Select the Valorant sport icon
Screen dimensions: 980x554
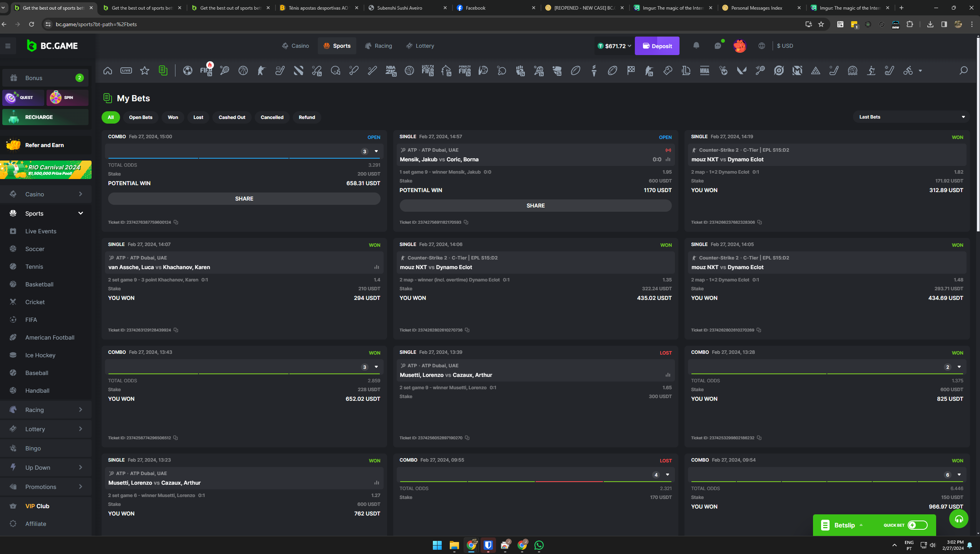point(742,70)
